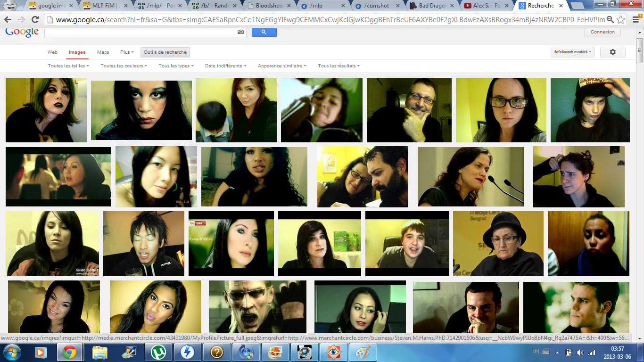Open uTorrent from the taskbar
The height and width of the screenshot is (362, 644).
point(158,352)
